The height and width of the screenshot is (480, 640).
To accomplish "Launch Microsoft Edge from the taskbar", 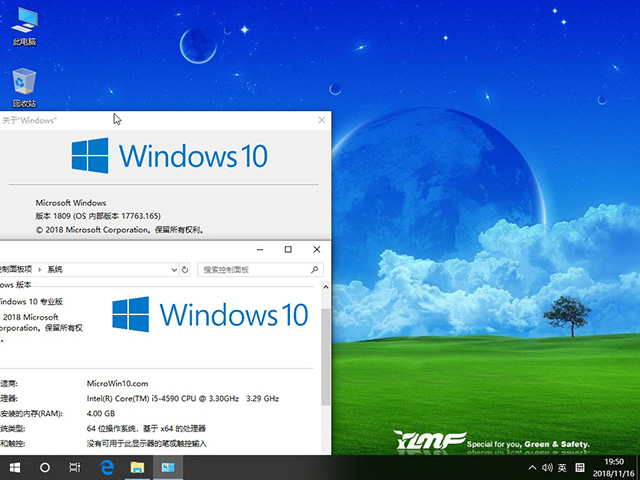I will click(x=107, y=467).
